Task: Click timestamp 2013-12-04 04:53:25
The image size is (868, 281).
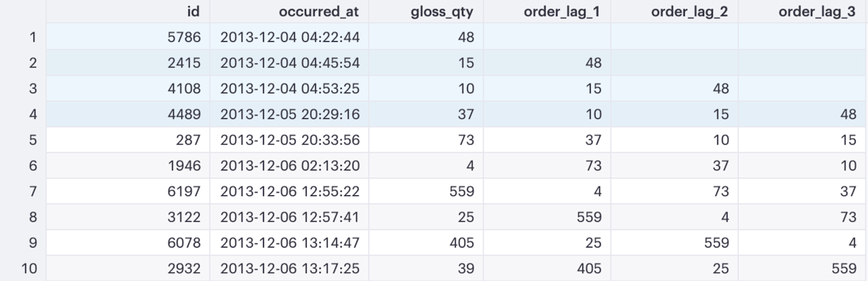Action: 290,88
